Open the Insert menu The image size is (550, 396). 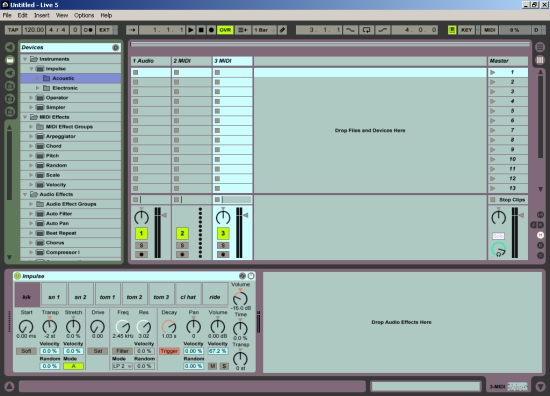pyautogui.click(x=41, y=15)
